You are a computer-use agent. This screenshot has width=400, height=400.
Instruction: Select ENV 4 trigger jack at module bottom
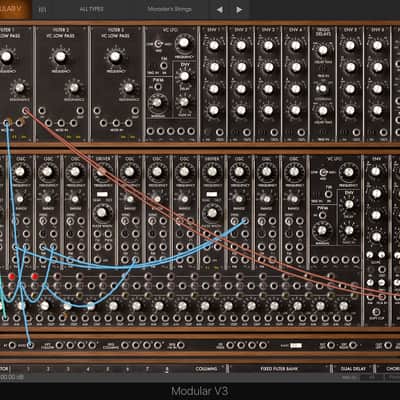(x=301, y=132)
